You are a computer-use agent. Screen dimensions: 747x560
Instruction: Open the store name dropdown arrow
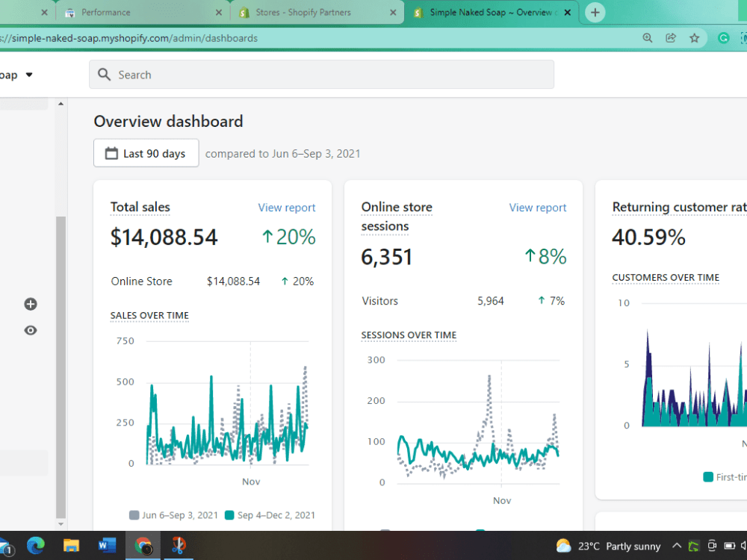click(x=29, y=75)
